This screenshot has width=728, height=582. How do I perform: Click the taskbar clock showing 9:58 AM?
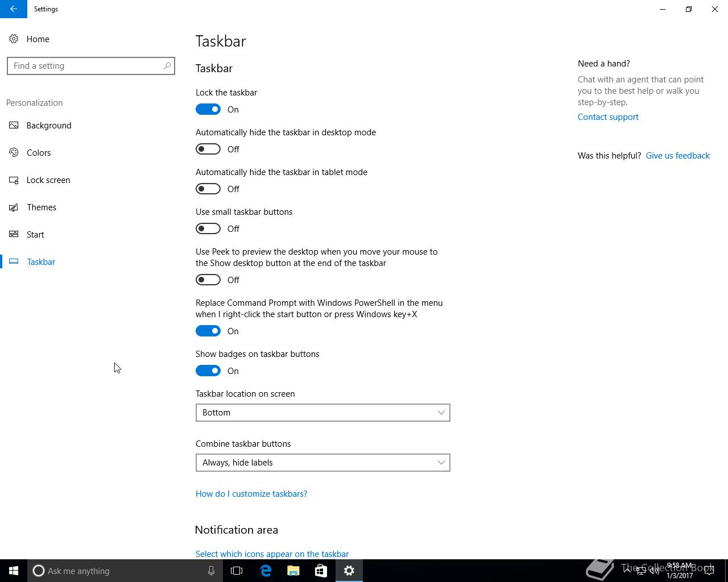point(680,571)
